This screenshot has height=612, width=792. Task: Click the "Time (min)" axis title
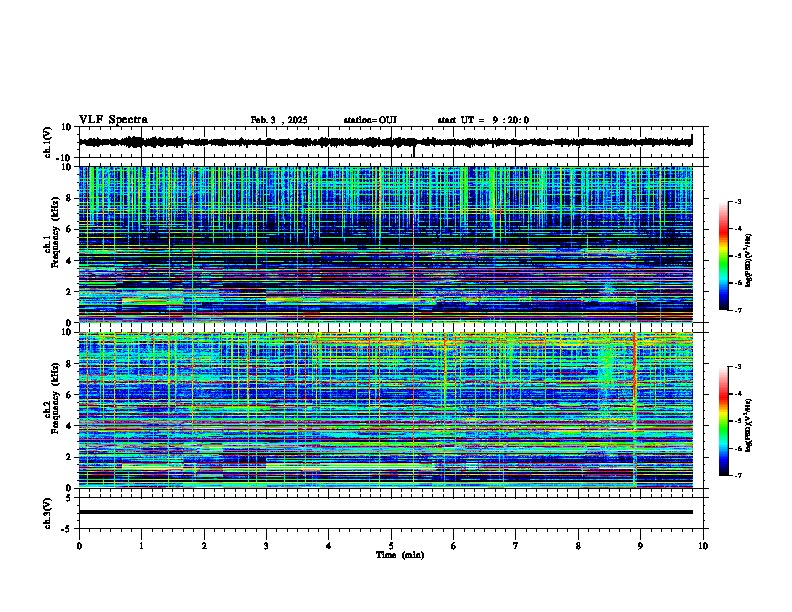[400, 555]
